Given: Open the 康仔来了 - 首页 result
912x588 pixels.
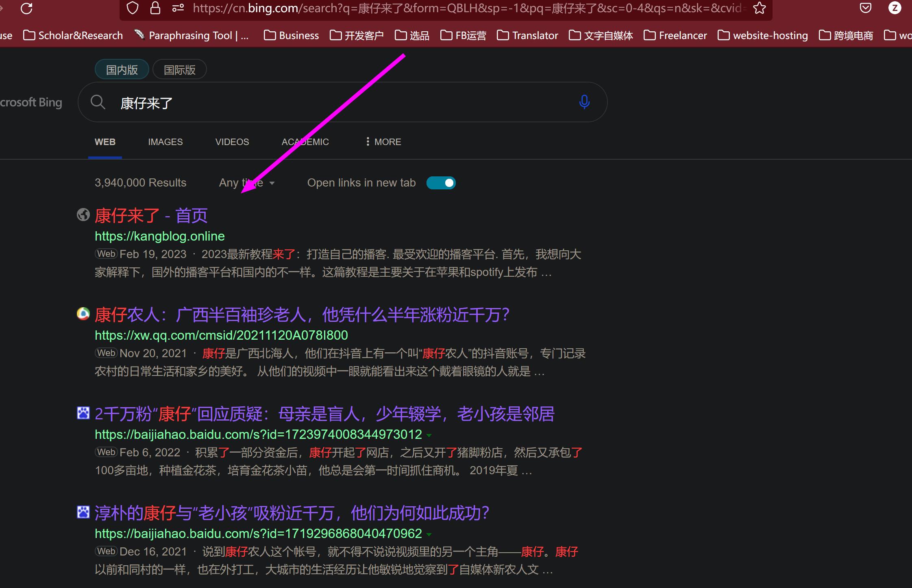Looking at the screenshot, I should [151, 215].
